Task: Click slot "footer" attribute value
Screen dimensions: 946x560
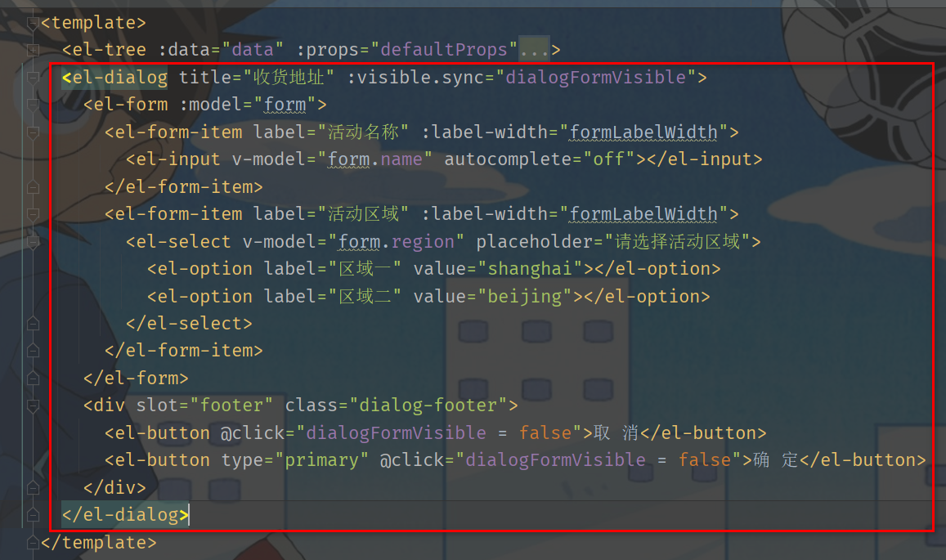Action: pyautogui.click(x=231, y=405)
